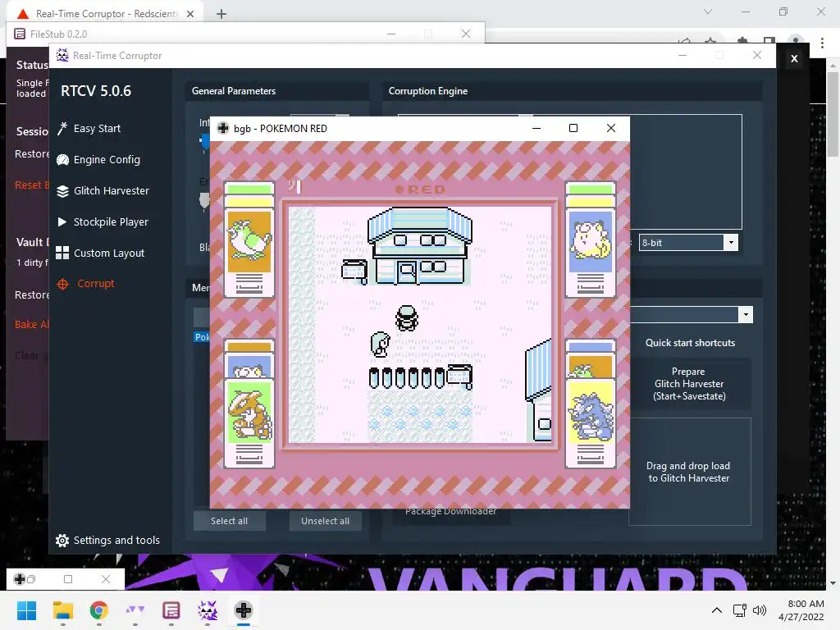
Task: Open the Real-Time Corruptor taskbar icon
Action: (208, 610)
